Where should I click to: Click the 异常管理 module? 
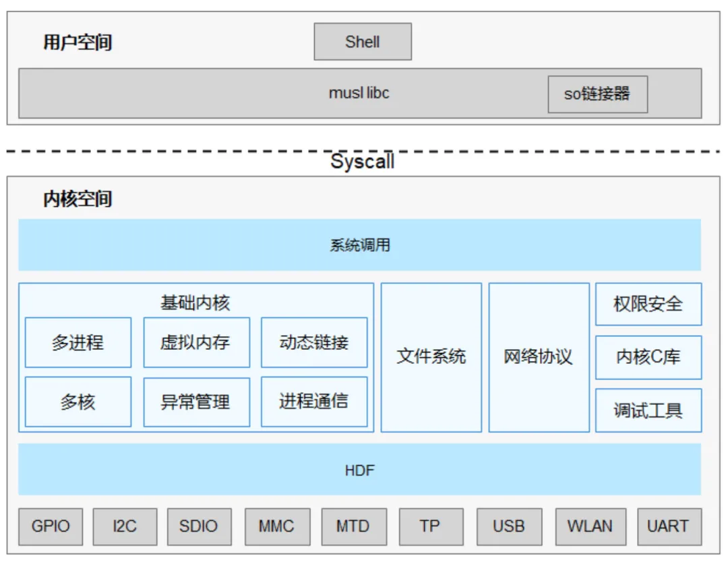click(x=195, y=402)
